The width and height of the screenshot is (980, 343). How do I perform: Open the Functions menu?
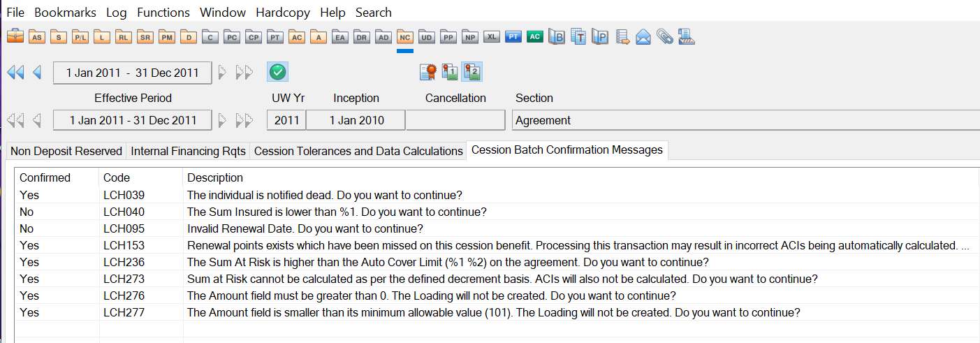pyautogui.click(x=163, y=13)
